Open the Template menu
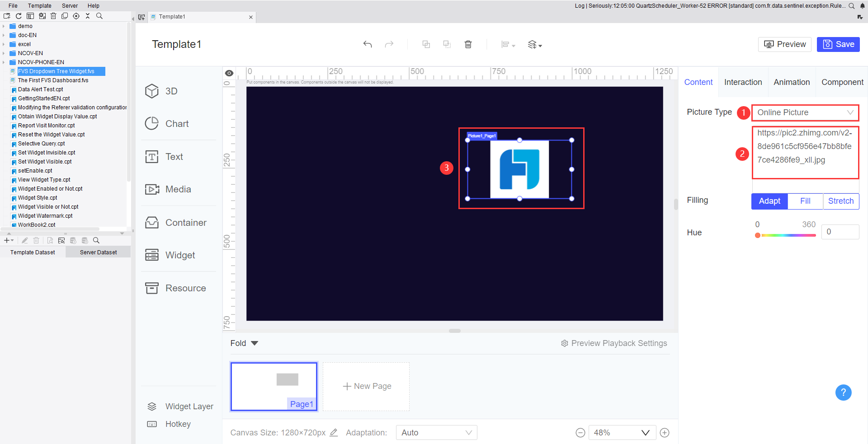Viewport: 868px width, 444px height. (40, 6)
